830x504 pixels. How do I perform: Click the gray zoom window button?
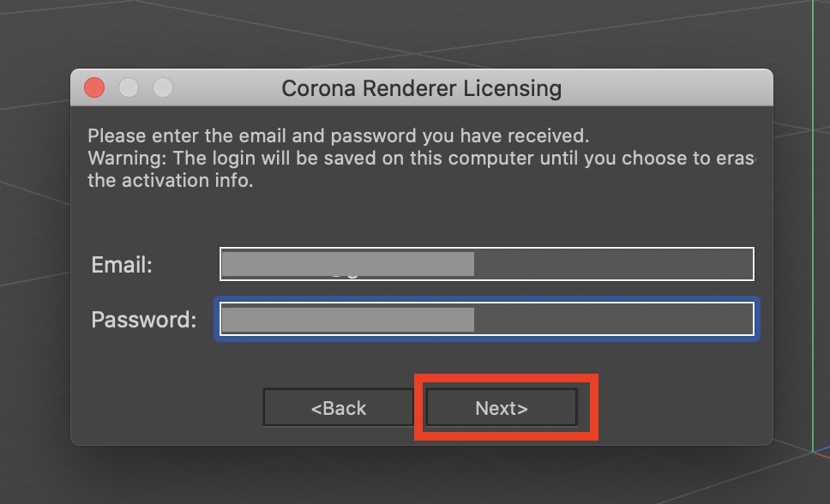162,87
